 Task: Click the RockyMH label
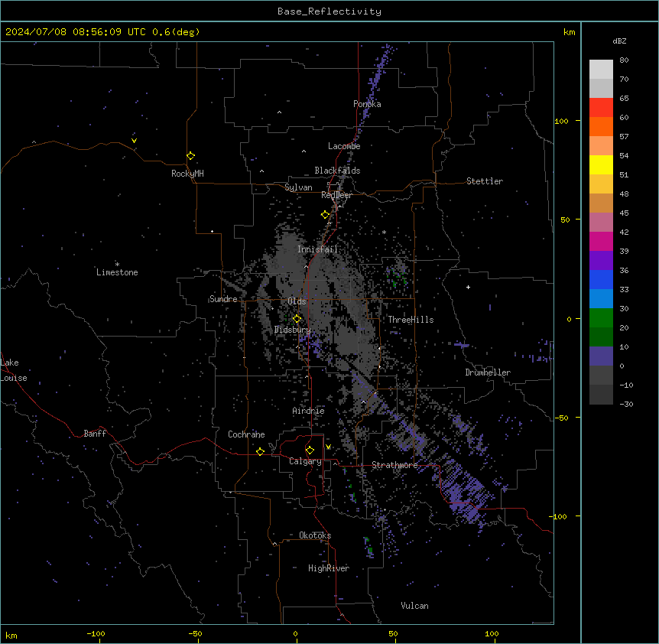tap(187, 174)
